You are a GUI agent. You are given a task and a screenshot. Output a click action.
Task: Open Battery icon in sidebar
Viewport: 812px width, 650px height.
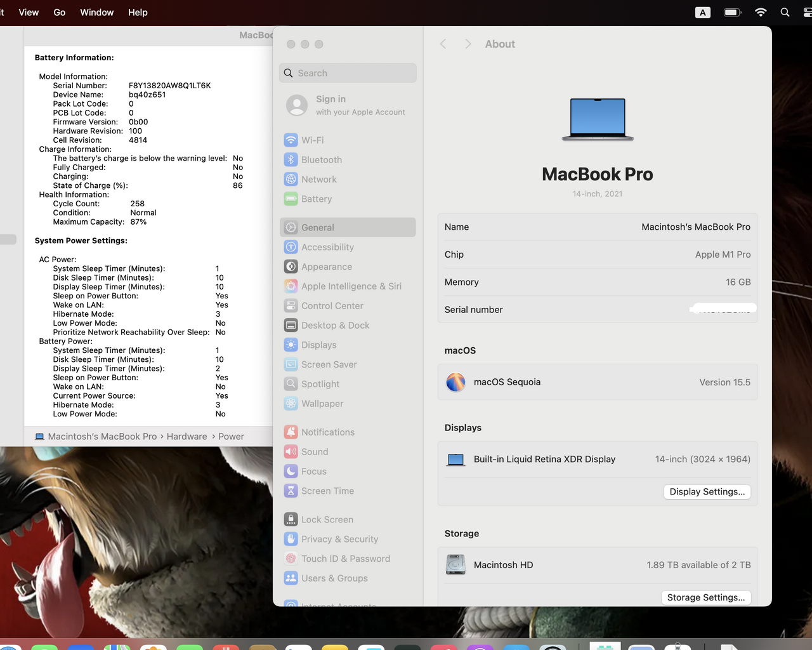291,199
